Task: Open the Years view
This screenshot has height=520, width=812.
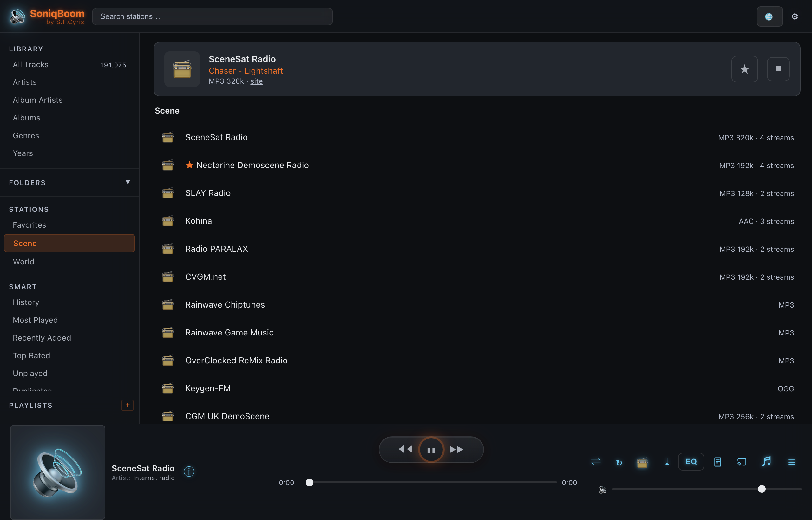Action: [69, 153]
